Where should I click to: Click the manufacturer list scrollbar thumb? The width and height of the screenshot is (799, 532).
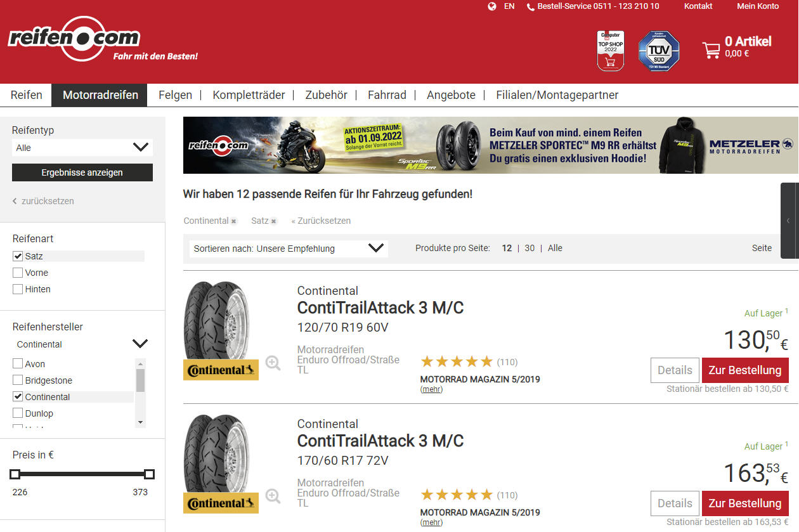coord(141,380)
